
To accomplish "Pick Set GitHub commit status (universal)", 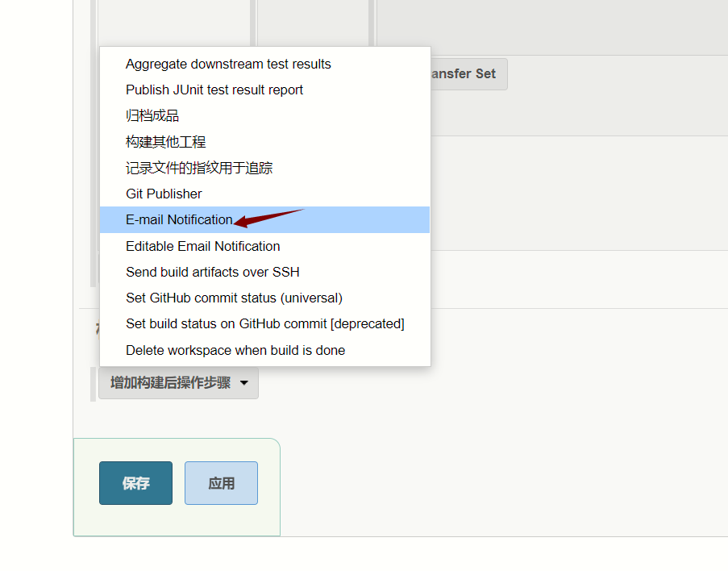I will pyautogui.click(x=264, y=298).
